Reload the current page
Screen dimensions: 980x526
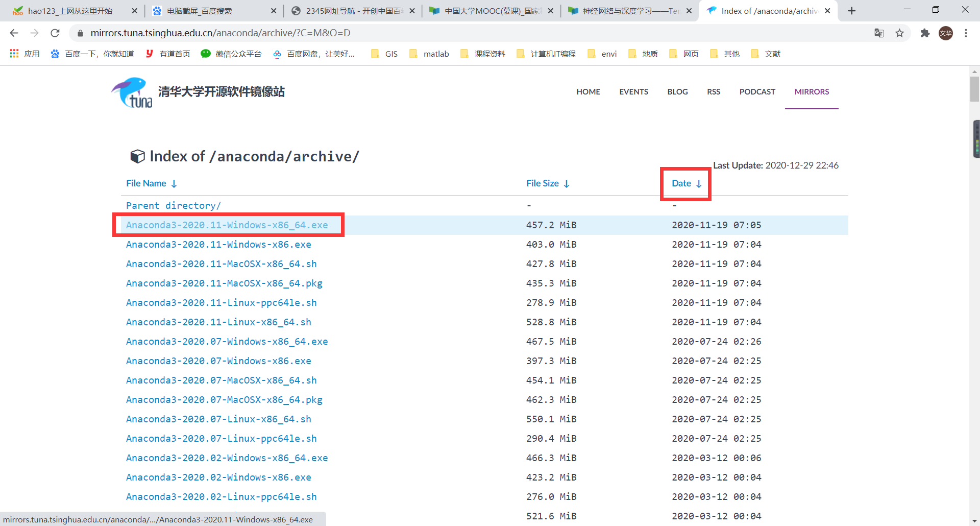click(x=55, y=33)
